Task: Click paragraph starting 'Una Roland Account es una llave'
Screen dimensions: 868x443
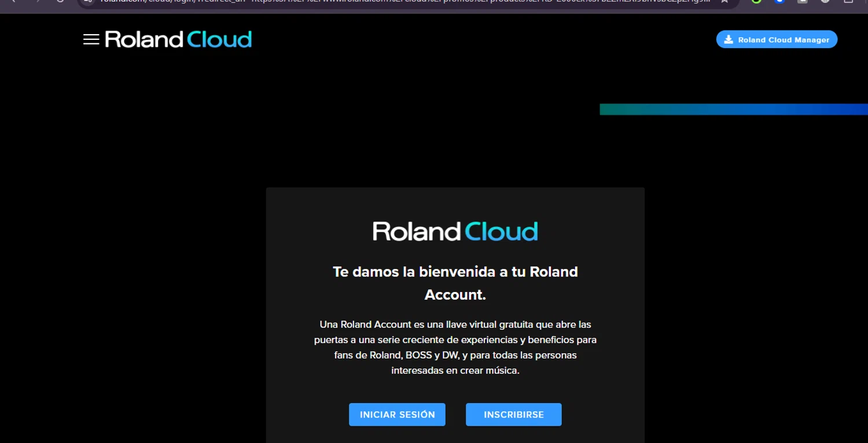Action: click(455, 348)
